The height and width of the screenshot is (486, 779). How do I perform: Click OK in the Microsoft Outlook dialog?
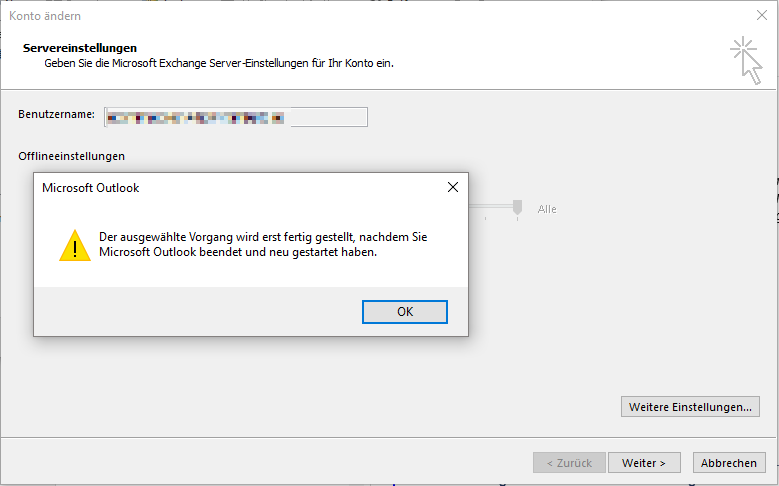click(404, 312)
